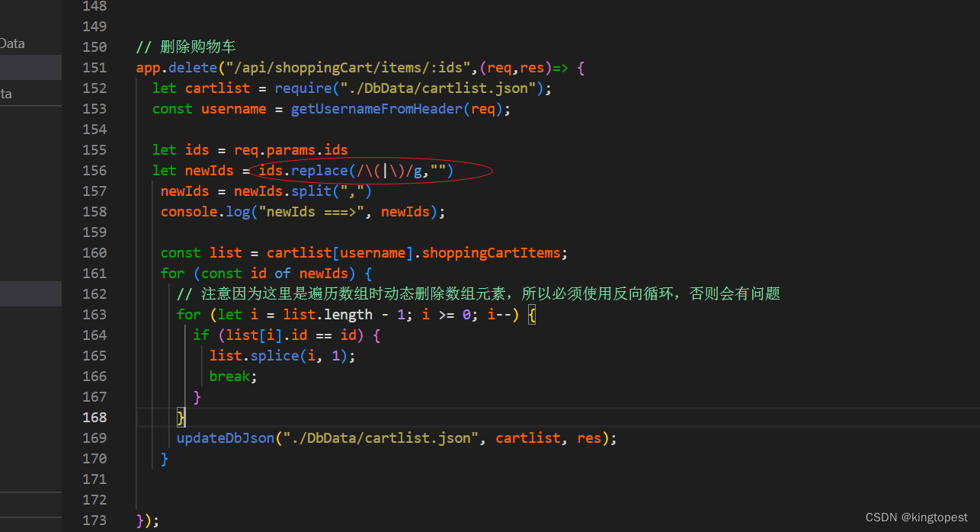980x532 pixels.
Task: Click the "if" keyword on line 164
Action: pos(201,335)
